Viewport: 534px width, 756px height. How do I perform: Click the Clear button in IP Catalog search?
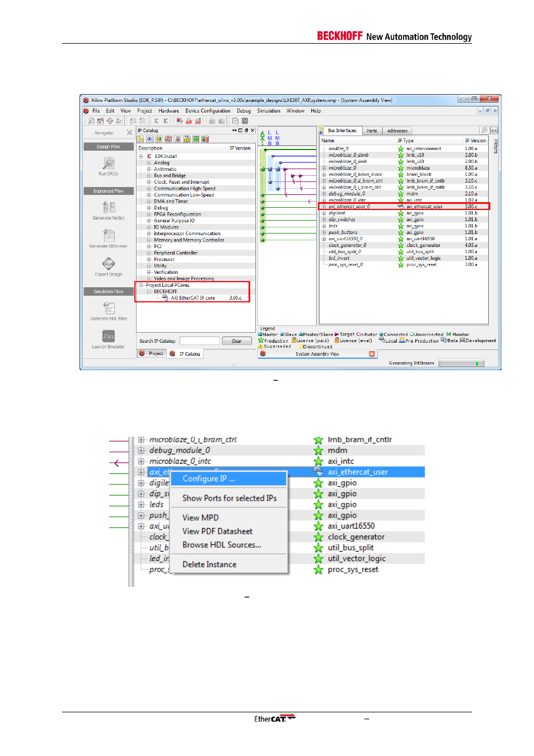[237, 341]
